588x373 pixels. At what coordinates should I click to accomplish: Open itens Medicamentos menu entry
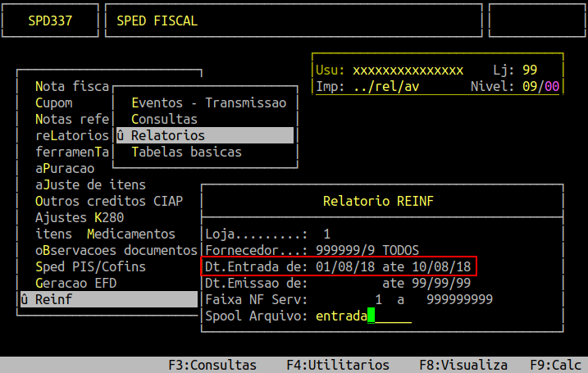click(105, 234)
